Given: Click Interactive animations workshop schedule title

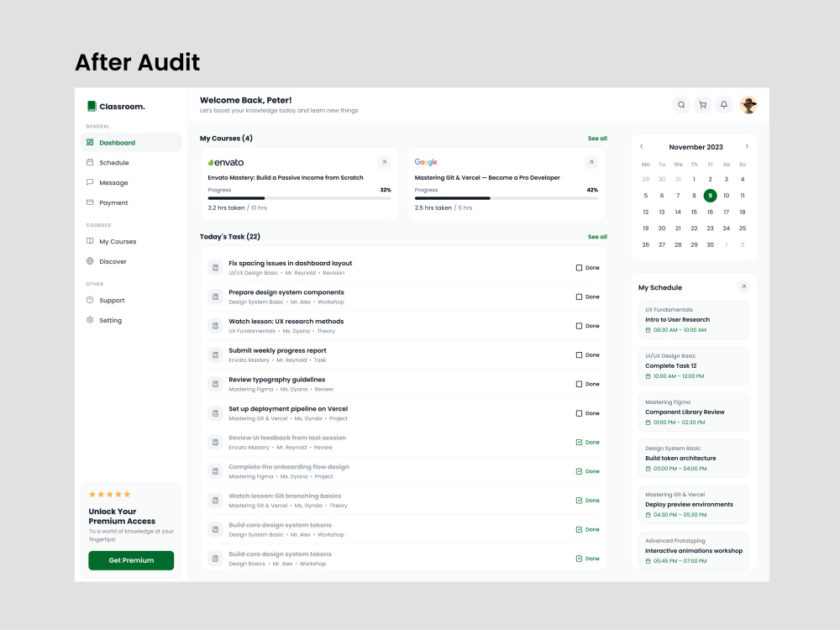Looking at the screenshot, I should (694, 551).
